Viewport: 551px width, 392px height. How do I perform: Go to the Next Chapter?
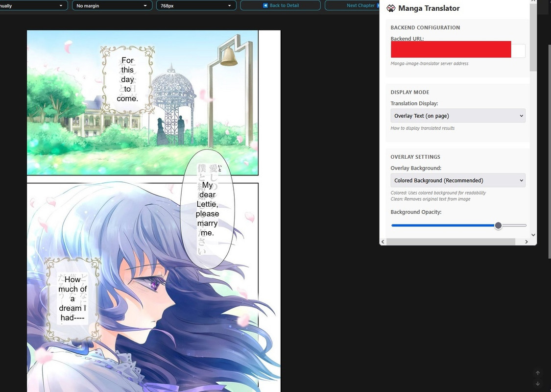(x=352, y=5)
